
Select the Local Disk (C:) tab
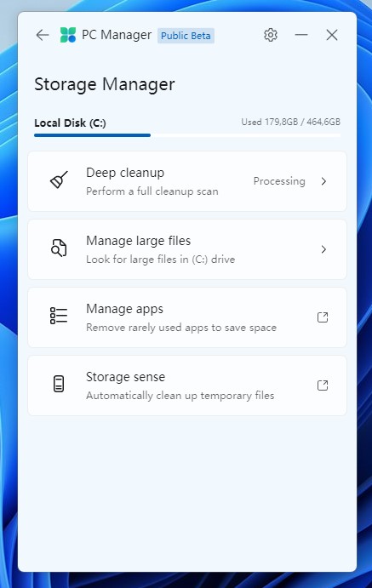[70, 123]
